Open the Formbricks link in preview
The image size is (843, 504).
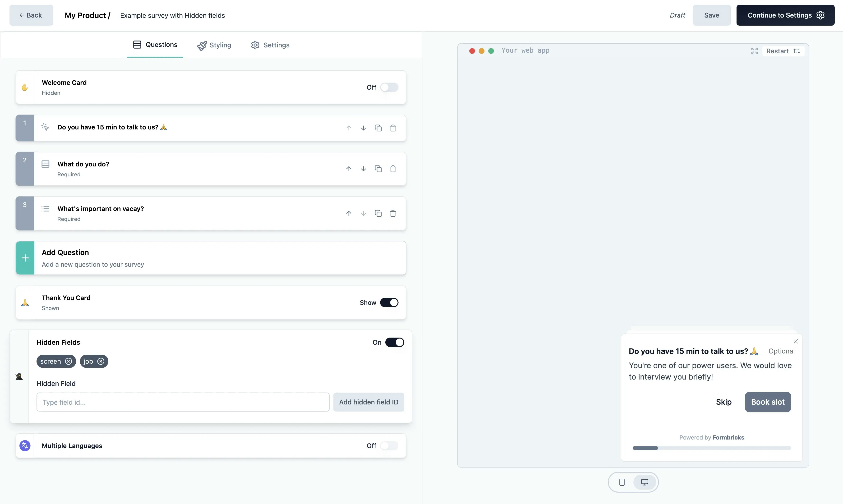[728, 437]
